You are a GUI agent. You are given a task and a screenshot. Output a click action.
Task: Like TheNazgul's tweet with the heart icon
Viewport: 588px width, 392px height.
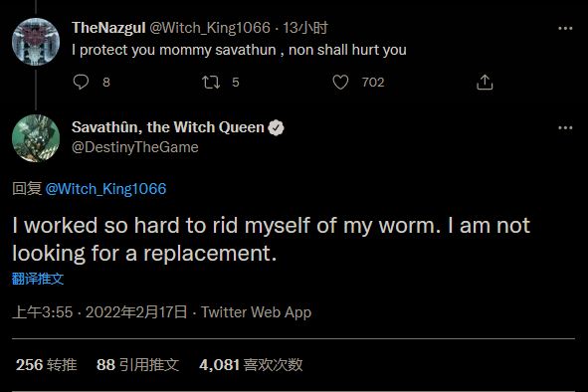coord(340,82)
